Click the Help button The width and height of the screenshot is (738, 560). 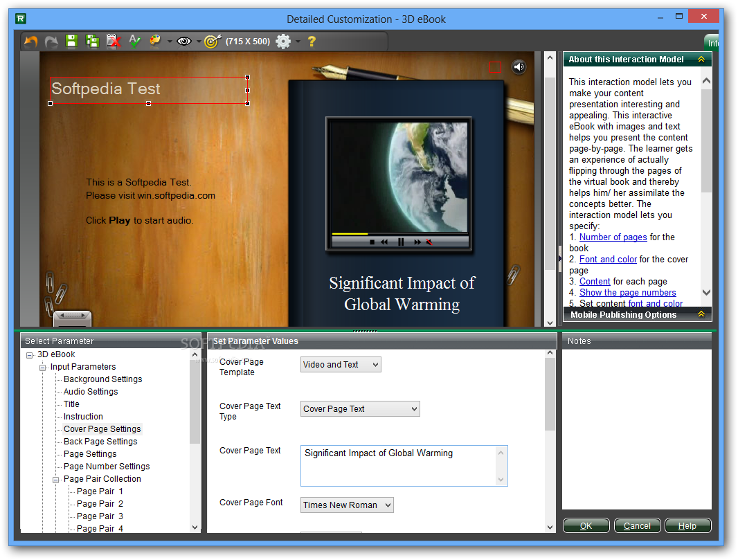point(687,525)
